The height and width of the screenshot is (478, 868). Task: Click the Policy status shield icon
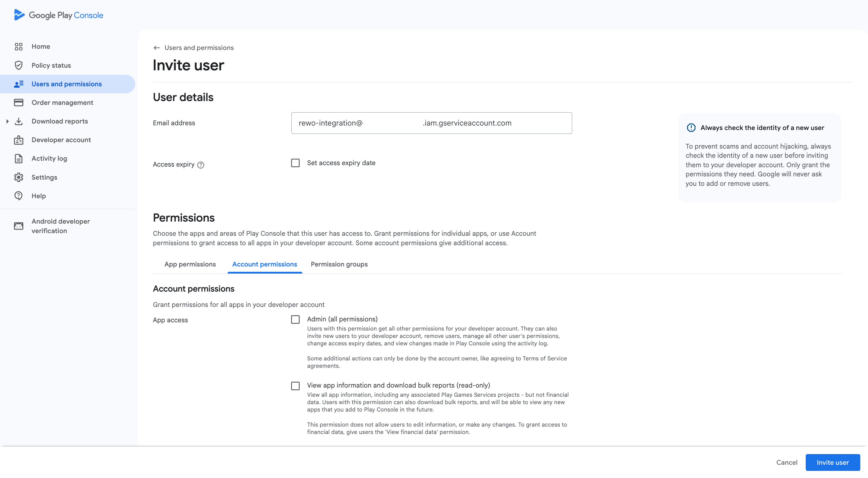[19, 65]
